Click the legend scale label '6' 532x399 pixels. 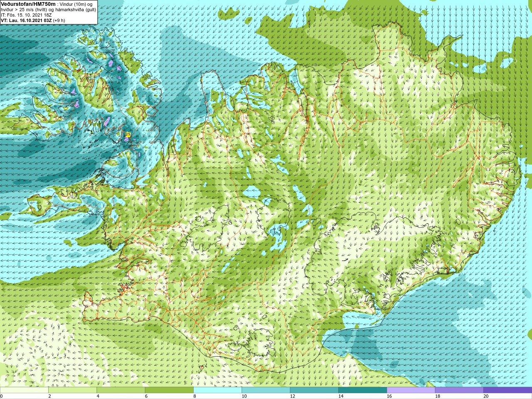click(x=146, y=396)
